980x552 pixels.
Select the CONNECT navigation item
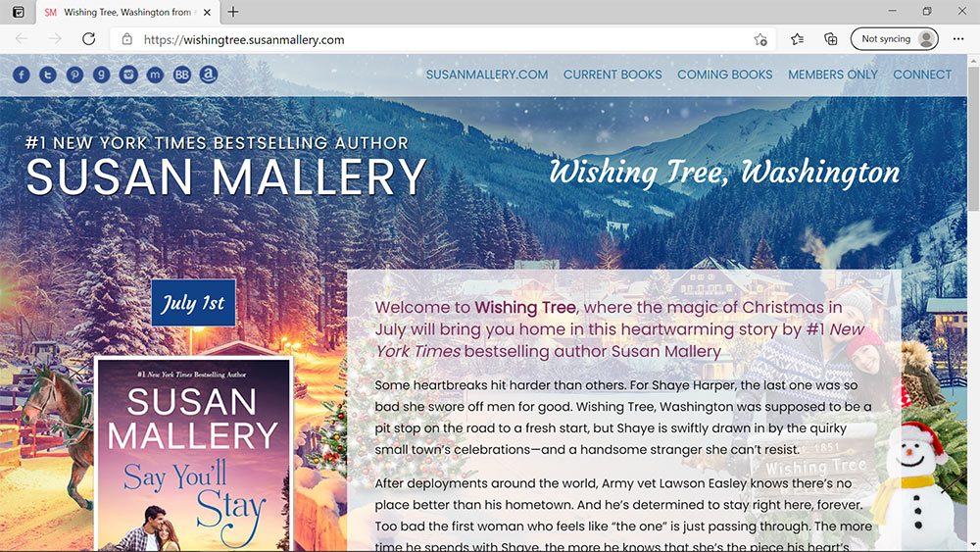(922, 75)
